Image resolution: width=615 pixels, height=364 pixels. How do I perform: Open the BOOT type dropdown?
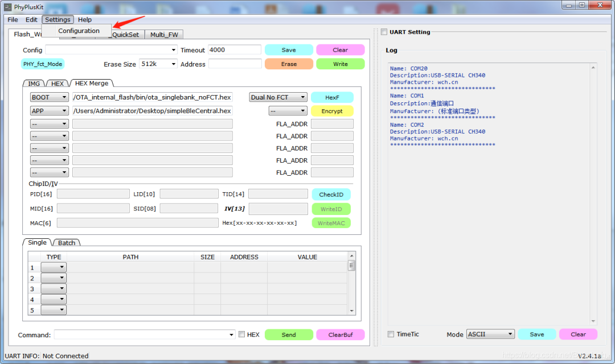(x=49, y=97)
